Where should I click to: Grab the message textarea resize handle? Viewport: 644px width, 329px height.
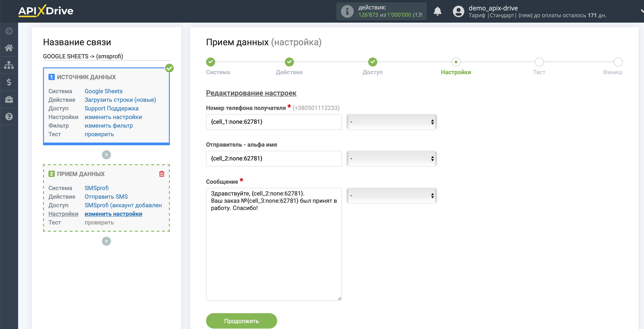[339, 298]
